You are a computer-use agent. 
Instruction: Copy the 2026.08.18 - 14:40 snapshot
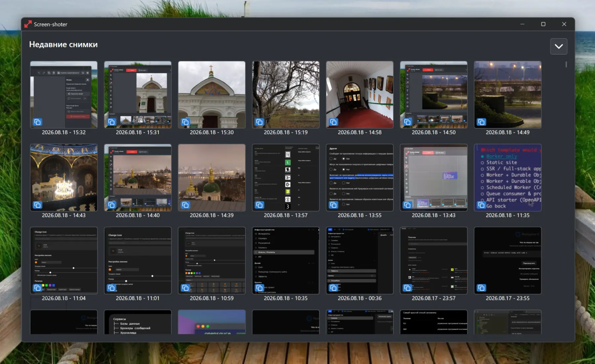coord(112,205)
